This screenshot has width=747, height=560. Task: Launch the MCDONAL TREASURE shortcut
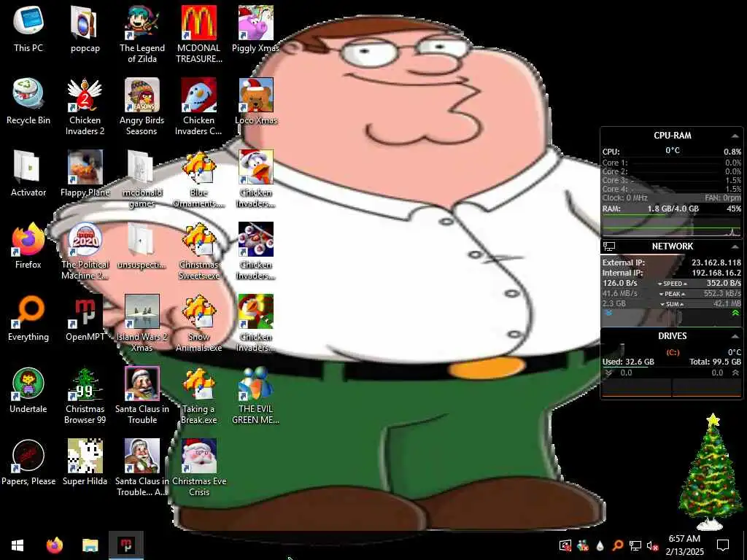coord(199,34)
